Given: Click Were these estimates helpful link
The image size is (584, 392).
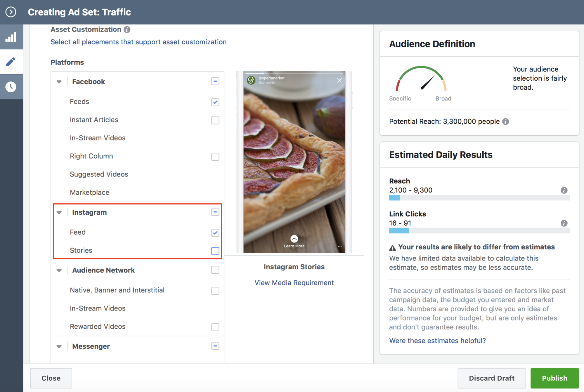Looking at the screenshot, I should [437, 341].
